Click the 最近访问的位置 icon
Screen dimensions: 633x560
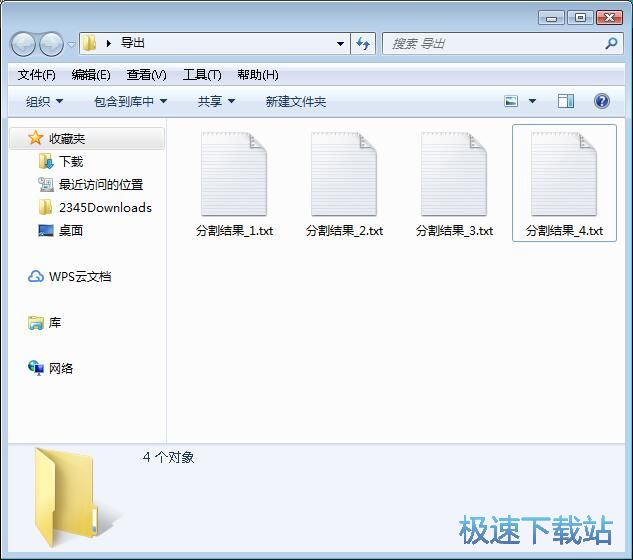point(46,185)
